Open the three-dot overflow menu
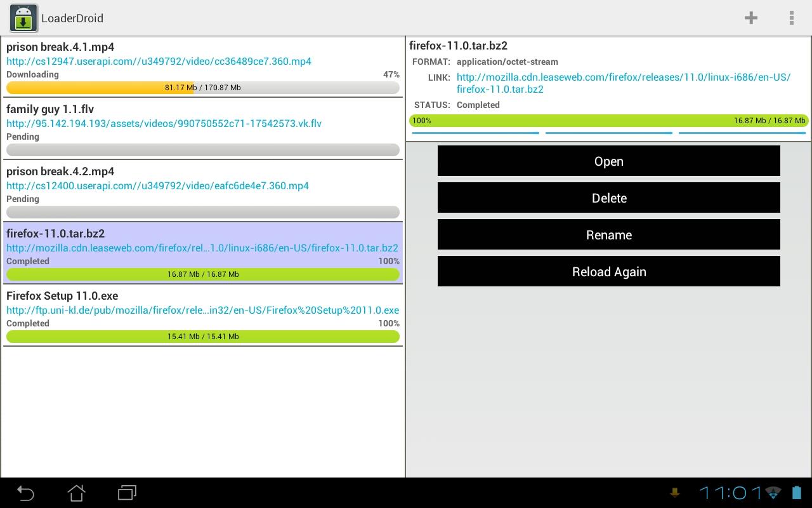 click(791, 18)
